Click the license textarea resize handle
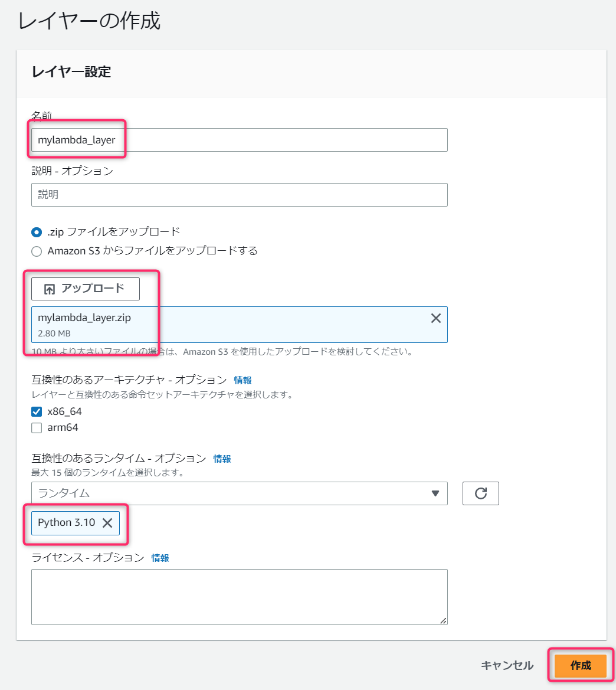 pos(443,620)
